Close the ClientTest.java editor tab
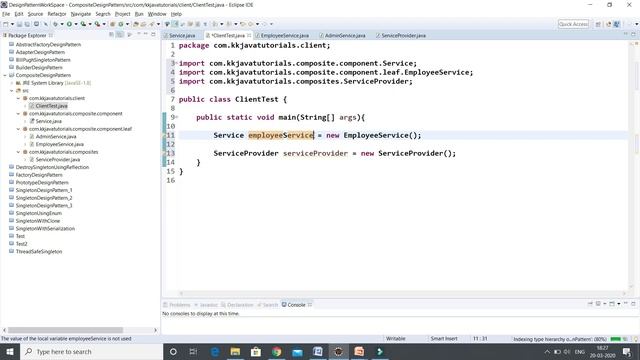The width and height of the screenshot is (640, 360). click(x=249, y=36)
